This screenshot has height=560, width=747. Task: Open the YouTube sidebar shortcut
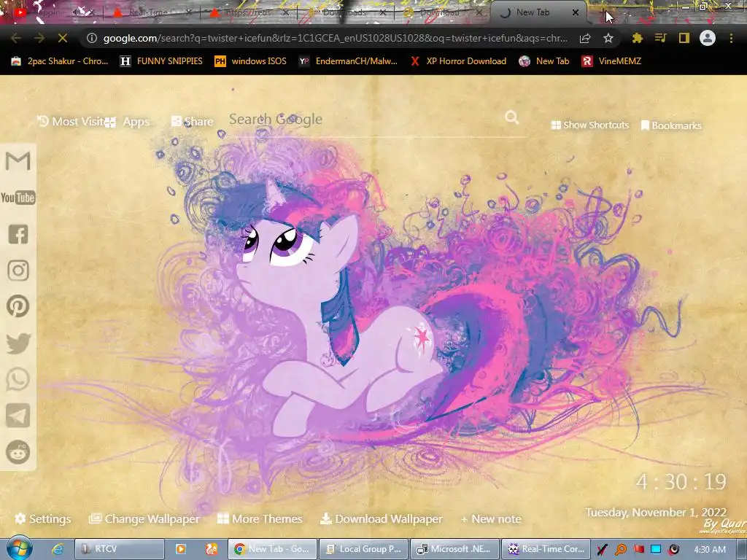pos(18,197)
